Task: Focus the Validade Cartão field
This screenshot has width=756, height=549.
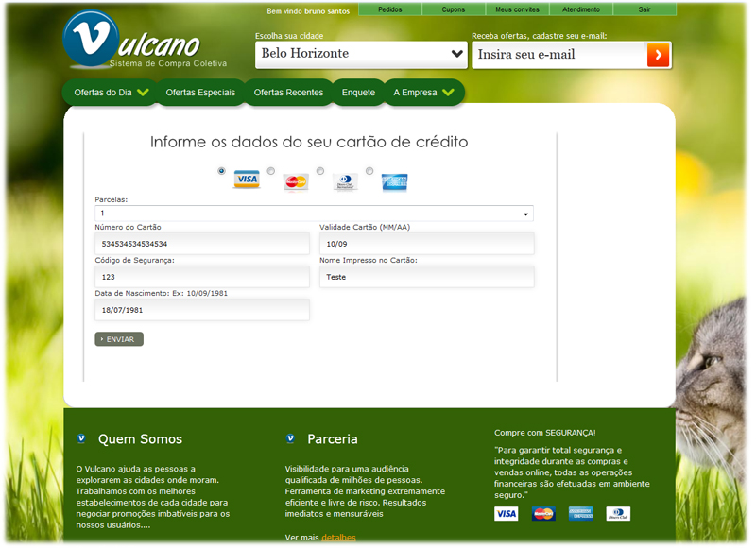Action: pyautogui.click(x=427, y=244)
